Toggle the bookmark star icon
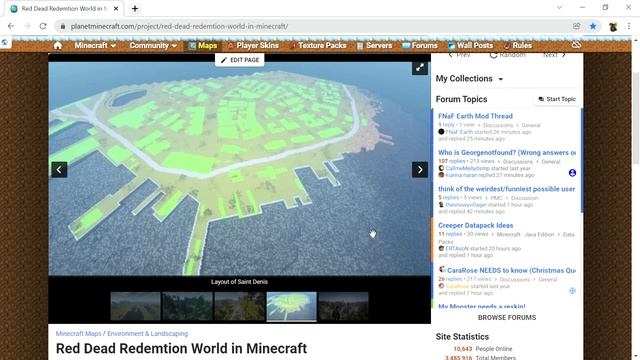Viewport: 640px width, 360px height. [593, 26]
